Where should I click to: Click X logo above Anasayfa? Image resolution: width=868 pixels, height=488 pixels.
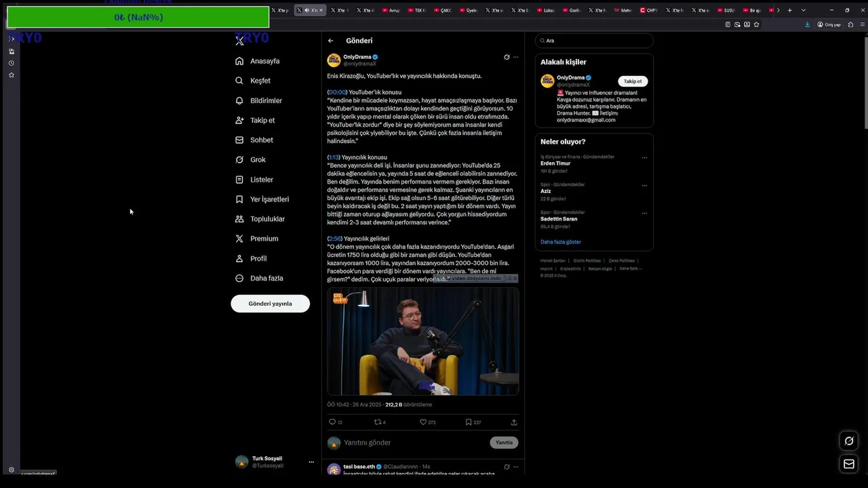(x=239, y=41)
